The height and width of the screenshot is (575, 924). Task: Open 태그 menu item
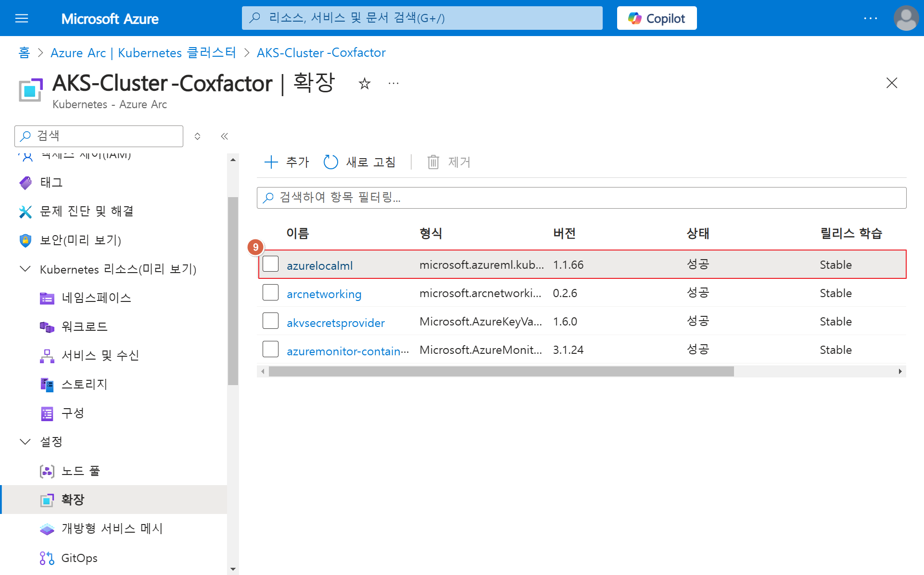tap(51, 182)
